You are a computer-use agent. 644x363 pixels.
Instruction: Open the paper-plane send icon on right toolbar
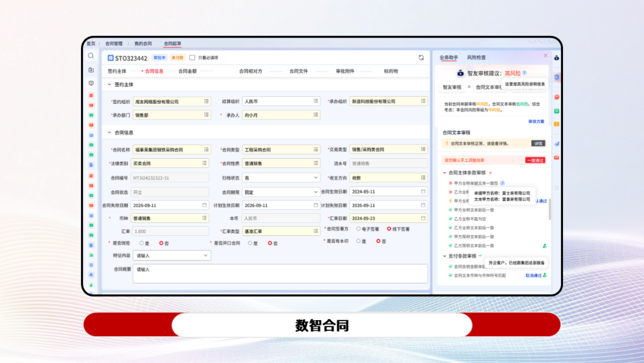556,144
